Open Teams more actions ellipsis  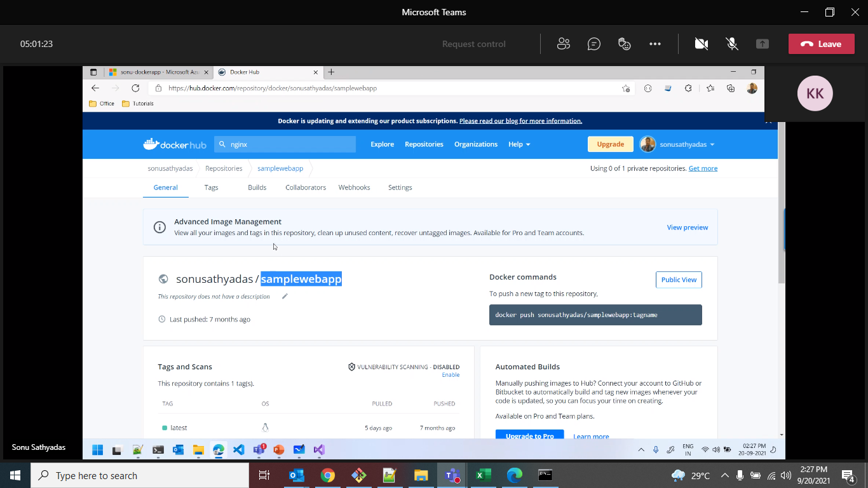click(x=655, y=44)
